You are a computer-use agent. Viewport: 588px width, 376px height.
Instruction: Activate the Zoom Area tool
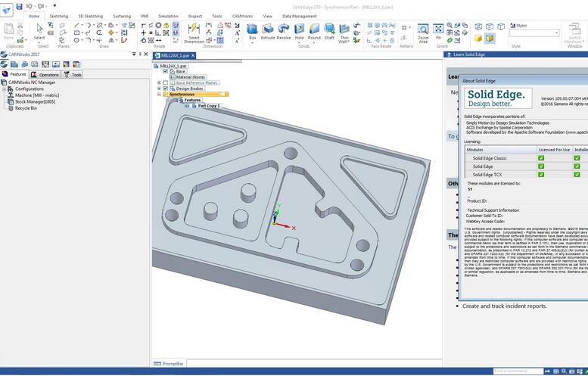coord(423,33)
